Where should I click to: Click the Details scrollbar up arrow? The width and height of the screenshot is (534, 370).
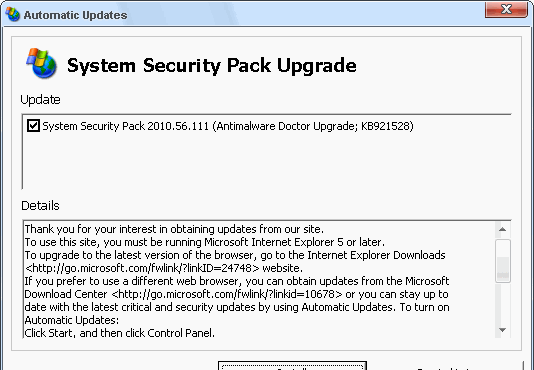pos(502,229)
